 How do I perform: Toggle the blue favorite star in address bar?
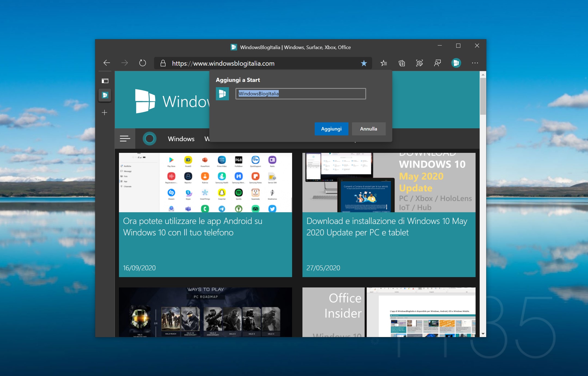[364, 63]
